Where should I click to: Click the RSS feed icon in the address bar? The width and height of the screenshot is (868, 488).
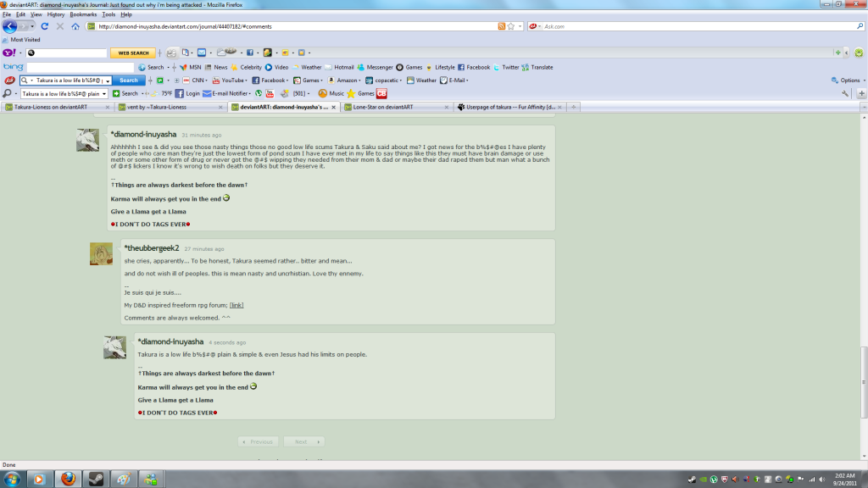coord(501,26)
